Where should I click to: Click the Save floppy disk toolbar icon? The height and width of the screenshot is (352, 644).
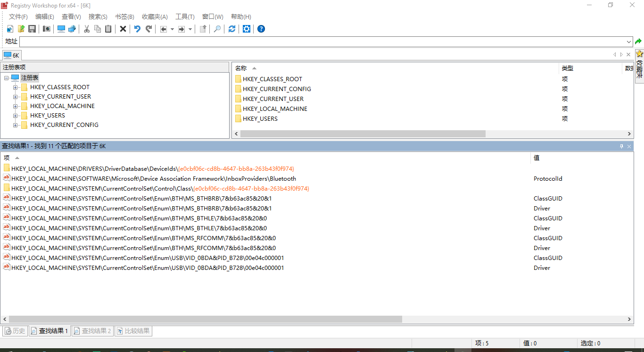coord(32,29)
